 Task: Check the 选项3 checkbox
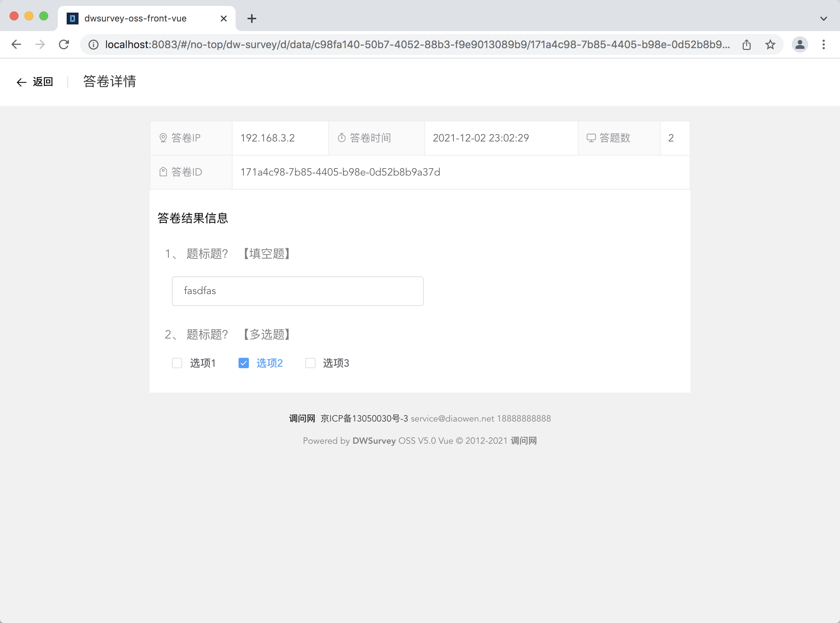(x=310, y=363)
